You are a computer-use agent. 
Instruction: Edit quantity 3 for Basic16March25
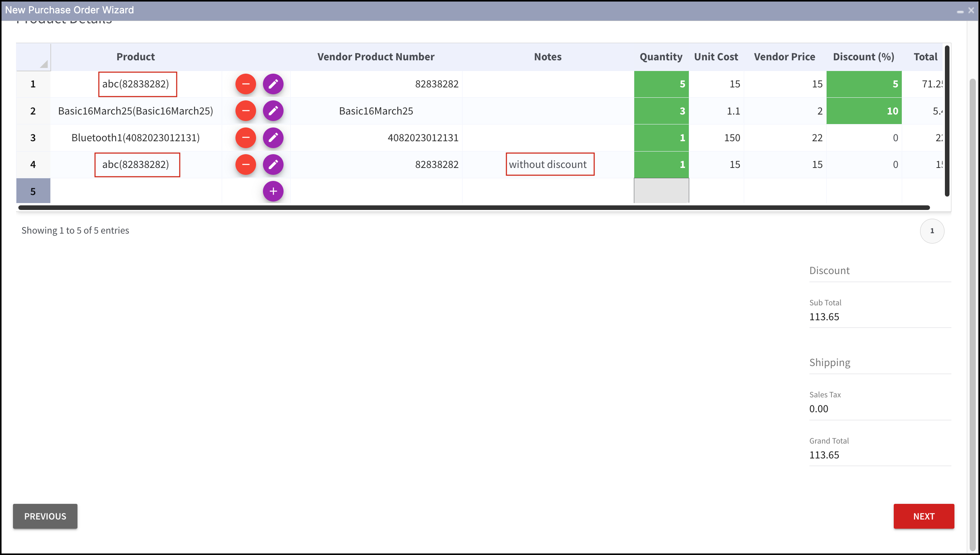pyautogui.click(x=661, y=111)
